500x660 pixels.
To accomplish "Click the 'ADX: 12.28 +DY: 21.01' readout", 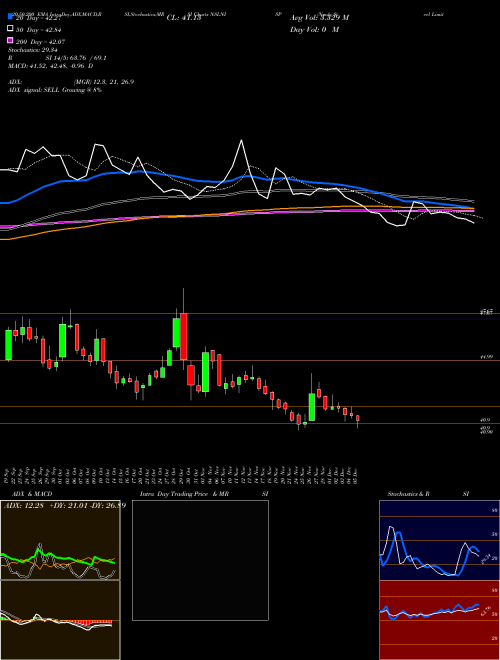I will click(x=65, y=505).
